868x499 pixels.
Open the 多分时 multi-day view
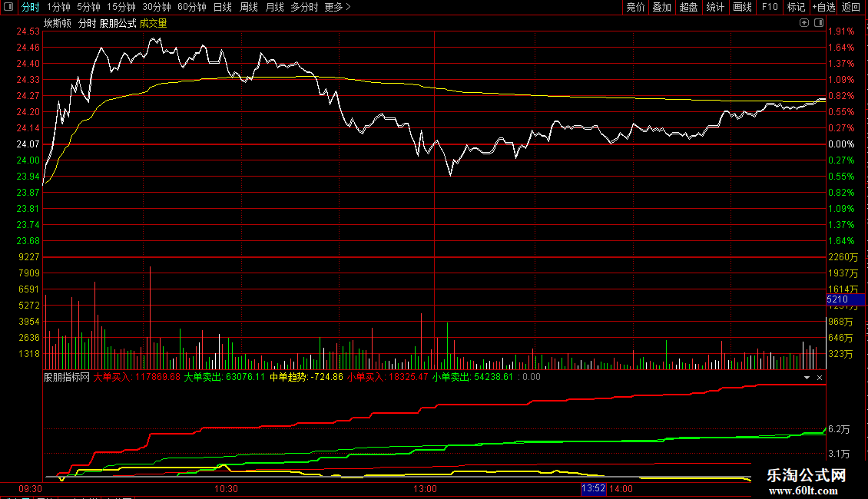tap(304, 7)
